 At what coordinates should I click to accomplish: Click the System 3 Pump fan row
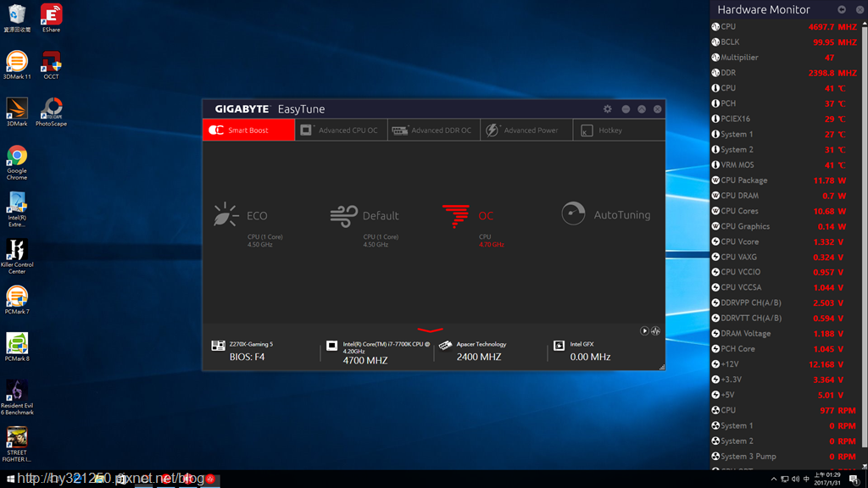point(785,457)
